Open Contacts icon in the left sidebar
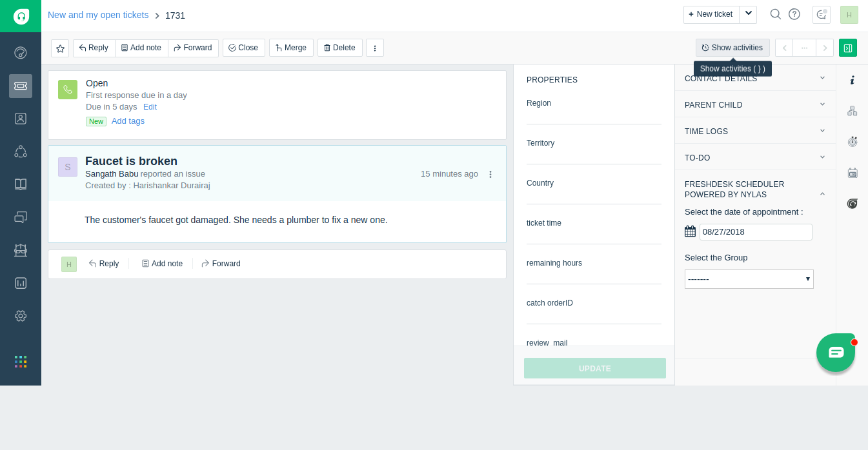The image size is (868, 450). coord(21,119)
